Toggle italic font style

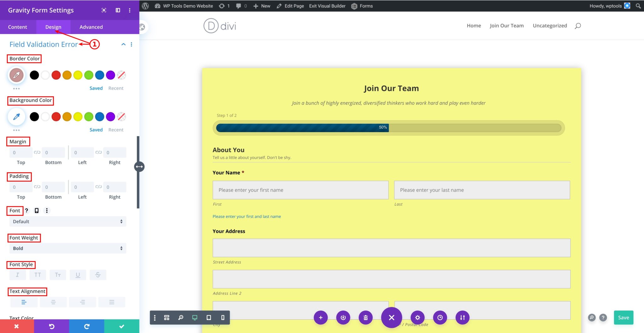(17, 275)
